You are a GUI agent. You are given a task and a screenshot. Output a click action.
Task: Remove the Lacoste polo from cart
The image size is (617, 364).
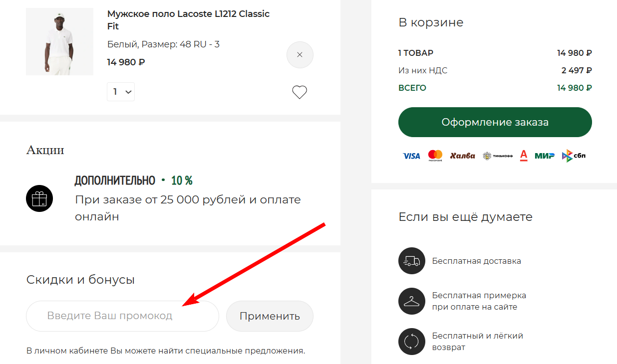pyautogui.click(x=300, y=55)
